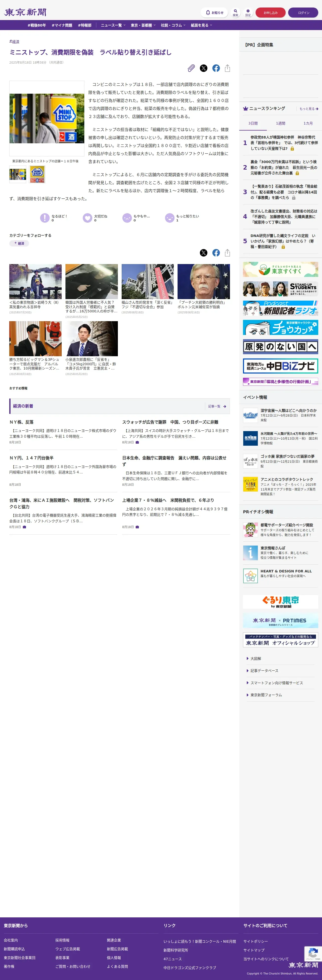Viewport: 322px width, 980px height.
Task: Click the 東京新聞 footer logo
Action: click(x=303, y=965)
